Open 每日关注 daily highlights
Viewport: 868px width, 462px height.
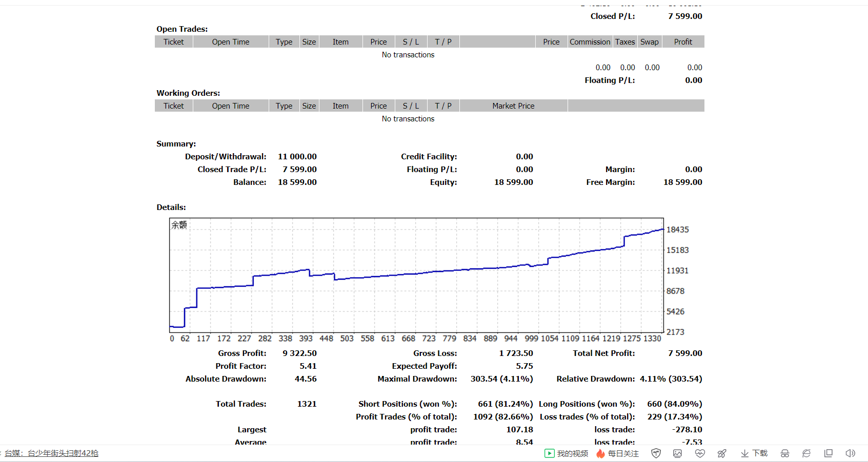point(617,453)
